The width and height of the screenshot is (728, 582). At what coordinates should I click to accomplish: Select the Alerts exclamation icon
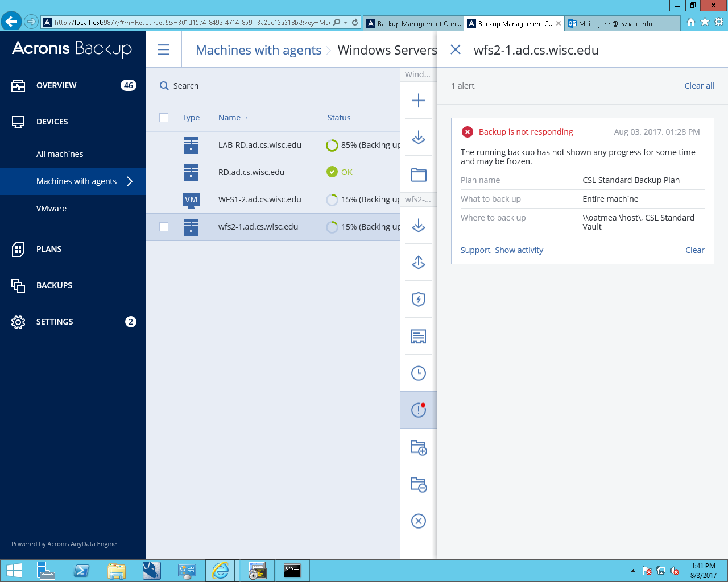tap(419, 410)
